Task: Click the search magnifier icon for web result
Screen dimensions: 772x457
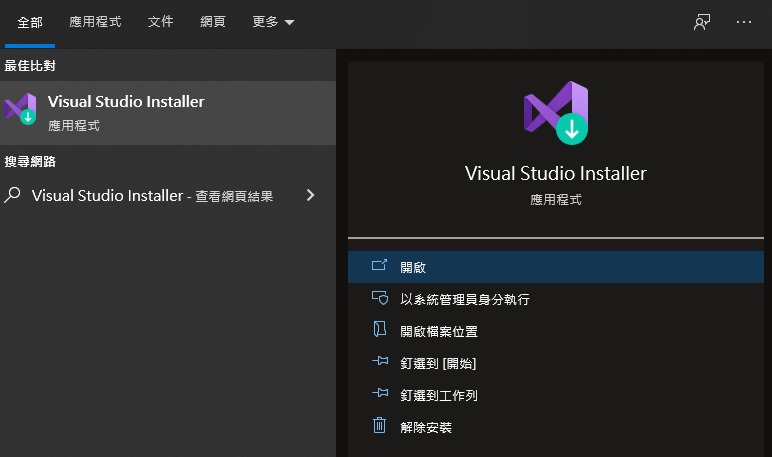Action: point(12,195)
